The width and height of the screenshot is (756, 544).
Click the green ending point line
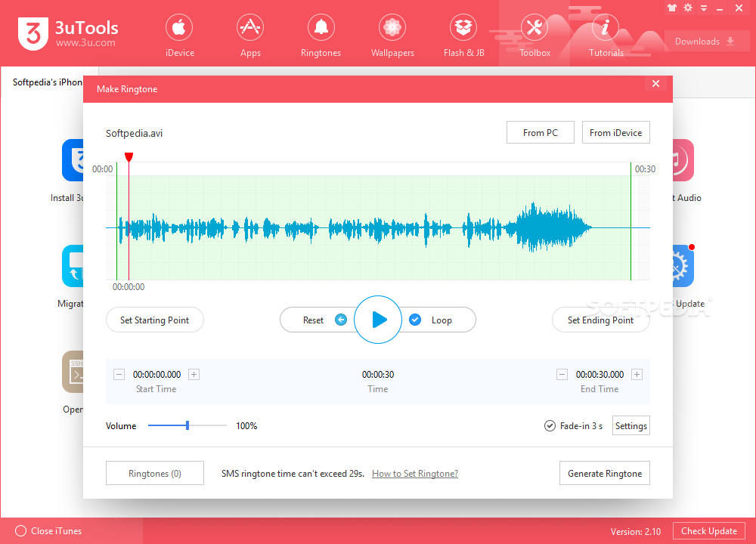pyautogui.click(x=631, y=221)
